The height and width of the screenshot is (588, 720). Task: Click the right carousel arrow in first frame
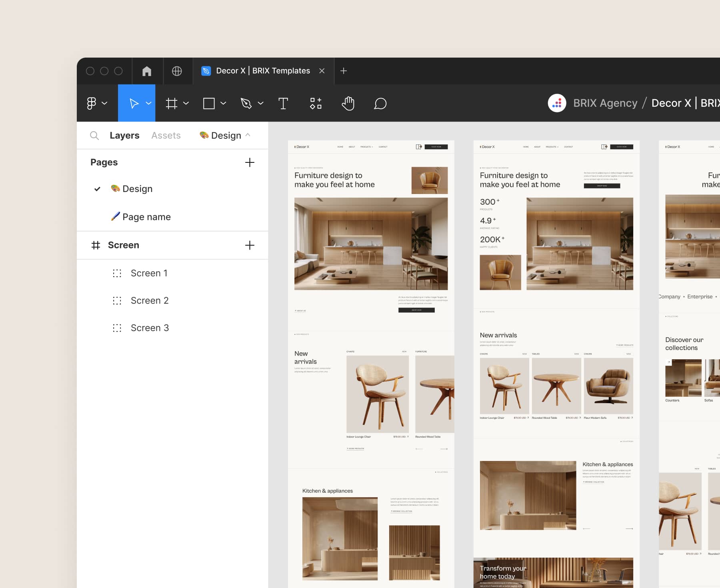point(444,449)
